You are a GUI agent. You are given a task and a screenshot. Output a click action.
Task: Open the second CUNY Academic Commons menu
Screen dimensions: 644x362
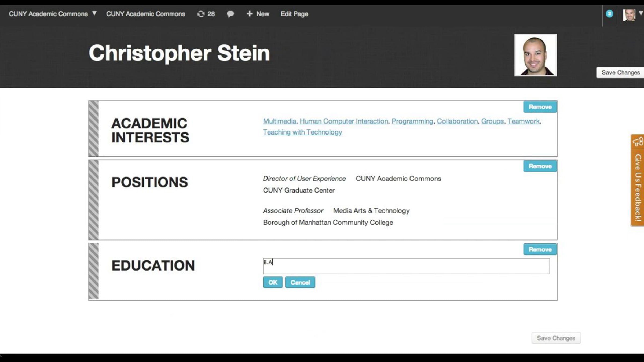[x=146, y=14]
